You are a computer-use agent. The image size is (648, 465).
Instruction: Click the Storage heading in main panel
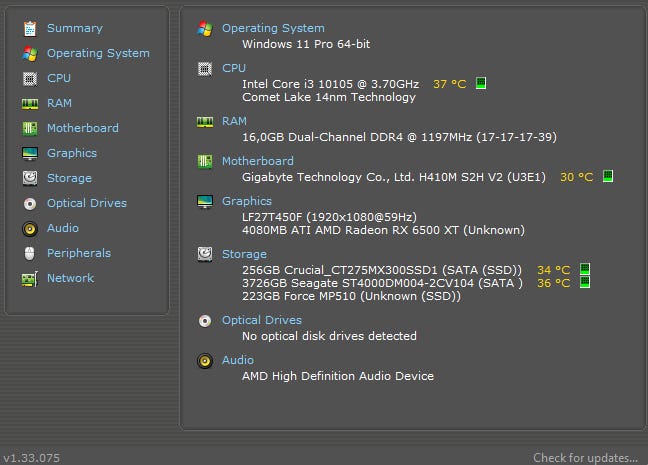244,254
